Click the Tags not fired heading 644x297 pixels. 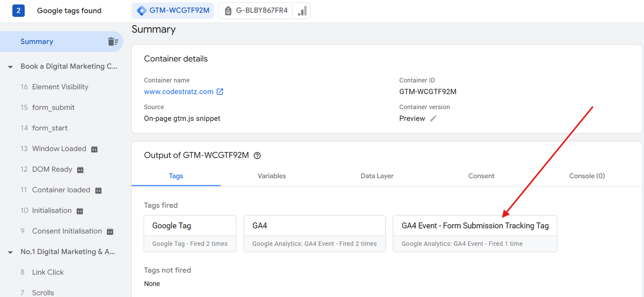click(167, 270)
